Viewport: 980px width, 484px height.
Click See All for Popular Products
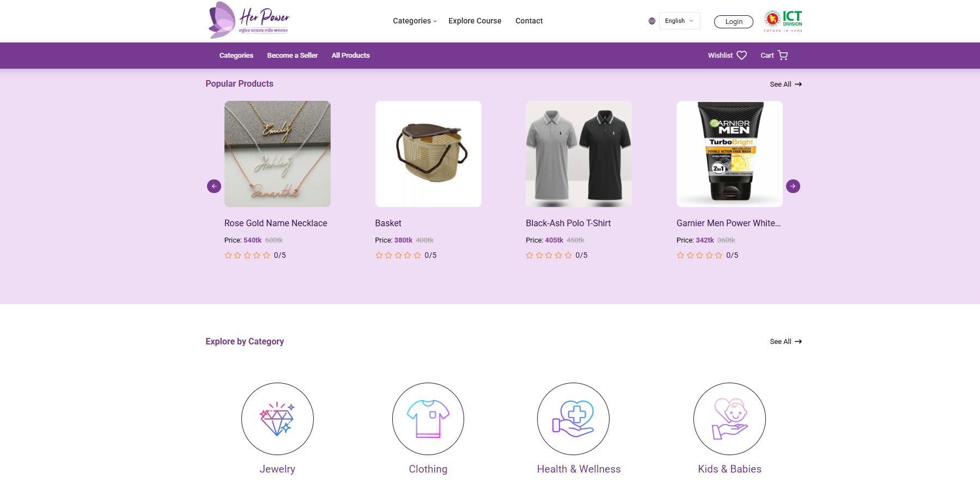pyautogui.click(x=785, y=84)
